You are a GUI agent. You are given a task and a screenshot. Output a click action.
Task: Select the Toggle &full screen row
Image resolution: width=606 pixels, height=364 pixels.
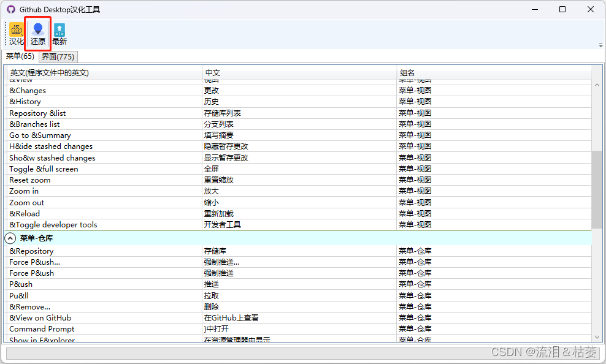click(x=299, y=169)
